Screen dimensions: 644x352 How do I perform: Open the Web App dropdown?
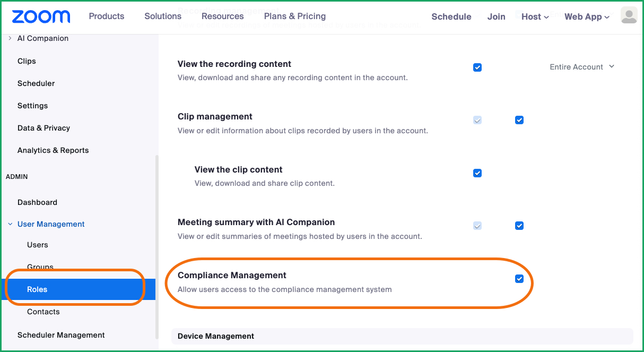(x=587, y=16)
